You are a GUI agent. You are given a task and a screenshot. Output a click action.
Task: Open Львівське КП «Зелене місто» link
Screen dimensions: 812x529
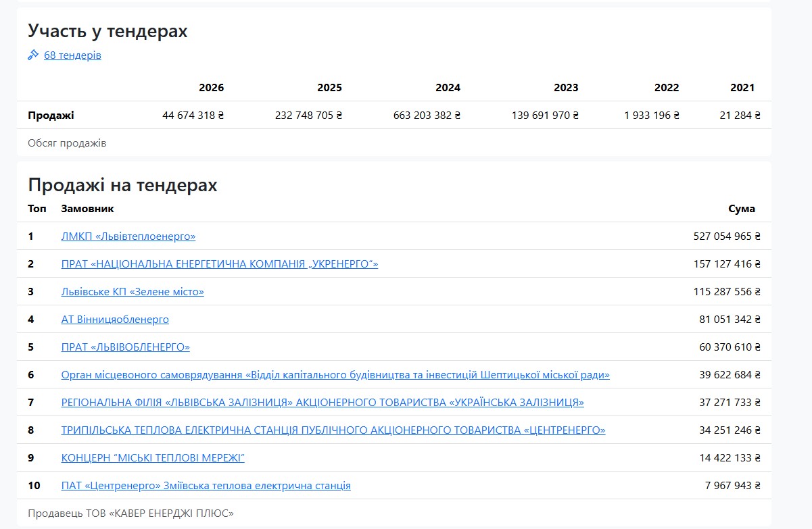(133, 292)
